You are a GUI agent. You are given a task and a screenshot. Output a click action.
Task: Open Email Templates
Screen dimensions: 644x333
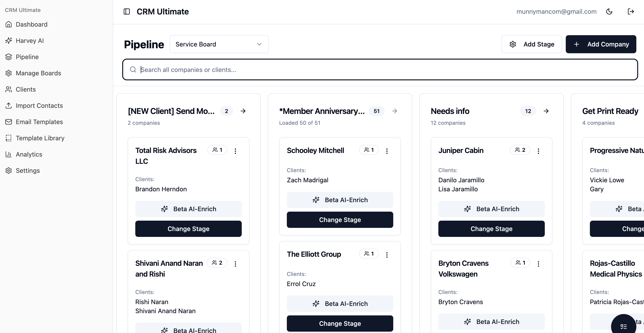pos(39,122)
